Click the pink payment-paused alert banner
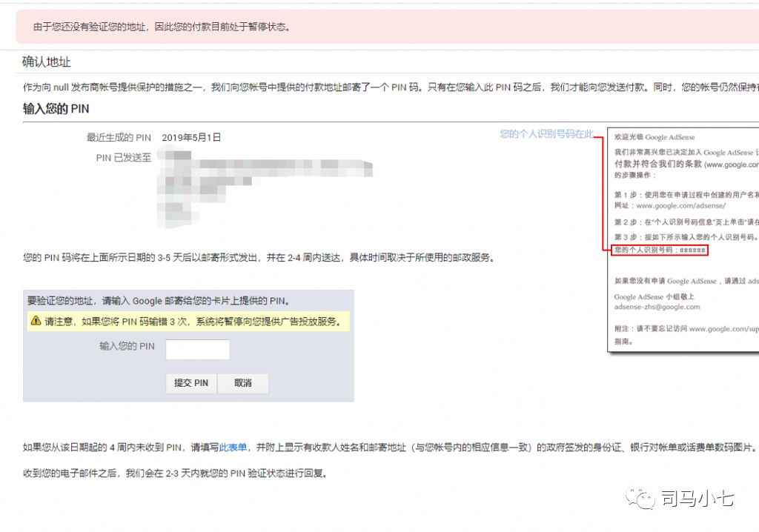759x532 pixels. pos(387,27)
